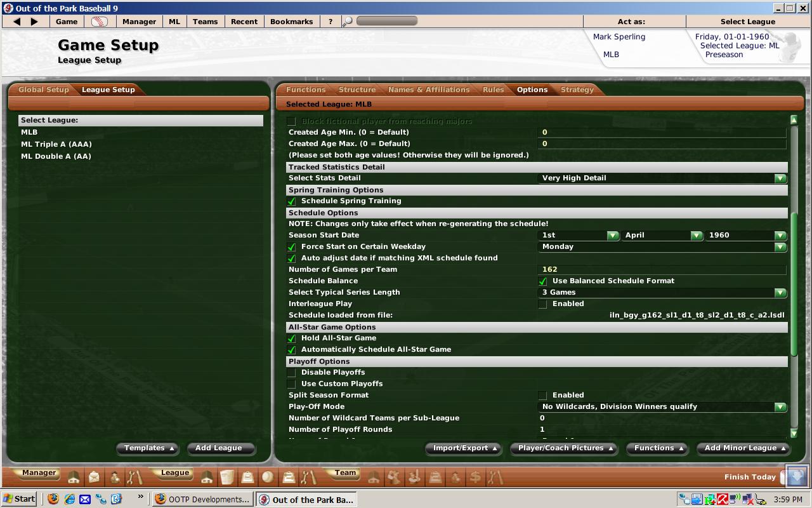Viewport: 812px width, 508px height.
Task: Open the Global Setup tab
Action: [43, 90]
